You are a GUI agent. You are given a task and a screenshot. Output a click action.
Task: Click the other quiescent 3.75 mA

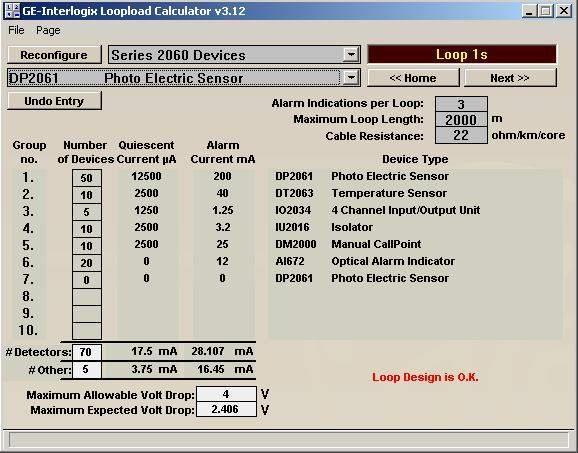154,369
